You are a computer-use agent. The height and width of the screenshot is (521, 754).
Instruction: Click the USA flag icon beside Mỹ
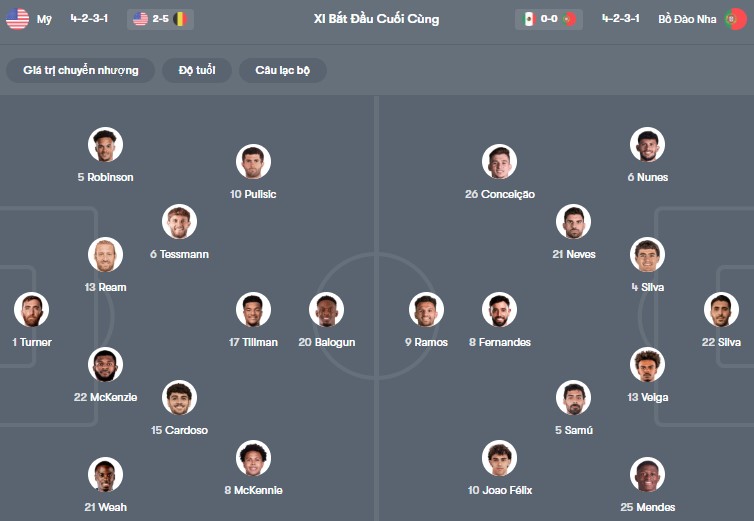(x=17, y=19)
